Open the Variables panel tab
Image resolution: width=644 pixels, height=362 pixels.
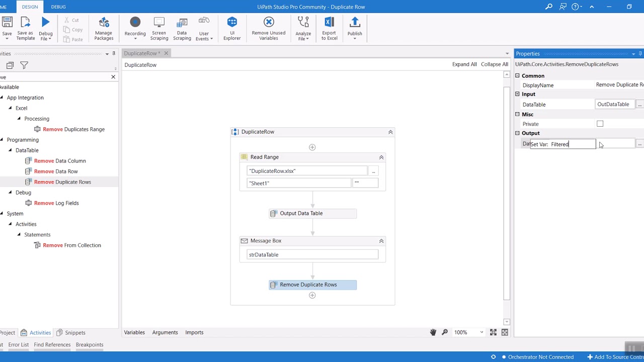coord(134,332)
